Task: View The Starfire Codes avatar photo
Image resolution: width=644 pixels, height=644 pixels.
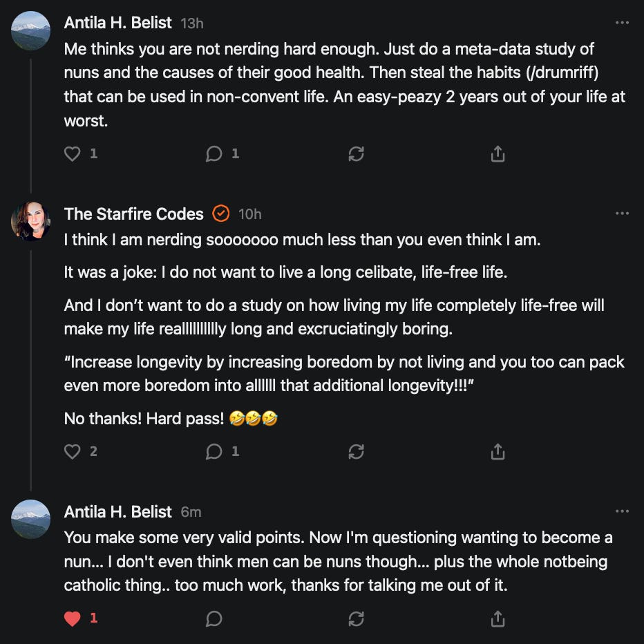Action: 31,221
